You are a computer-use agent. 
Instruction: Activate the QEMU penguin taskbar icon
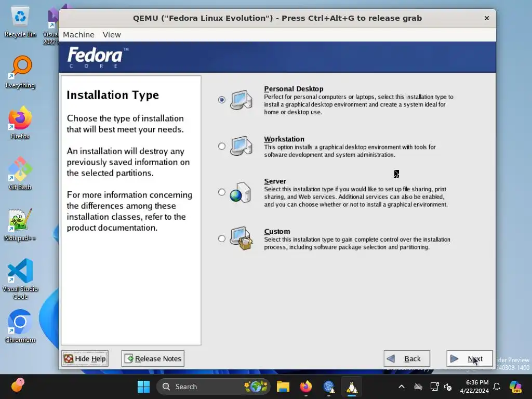point(352,387)
